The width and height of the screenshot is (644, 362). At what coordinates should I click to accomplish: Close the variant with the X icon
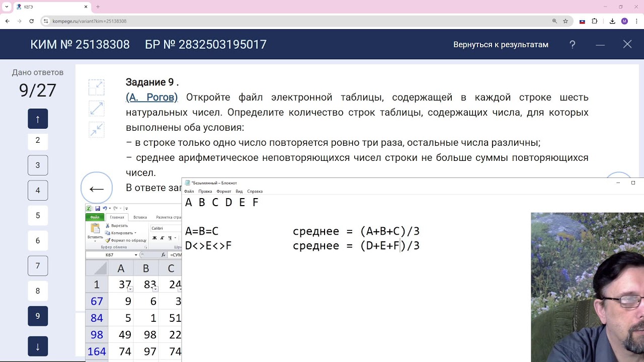627,44
